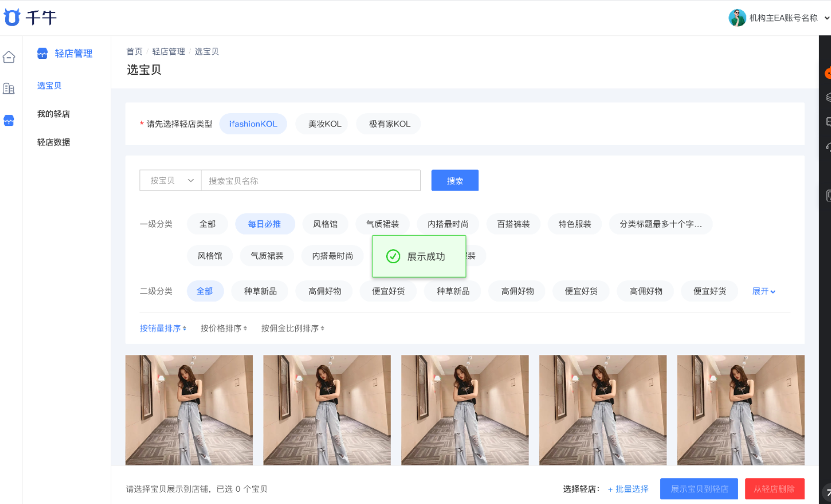Open the home icon in left rail
831x504 pixels.
pyautogui.click(x=9, y=57)
